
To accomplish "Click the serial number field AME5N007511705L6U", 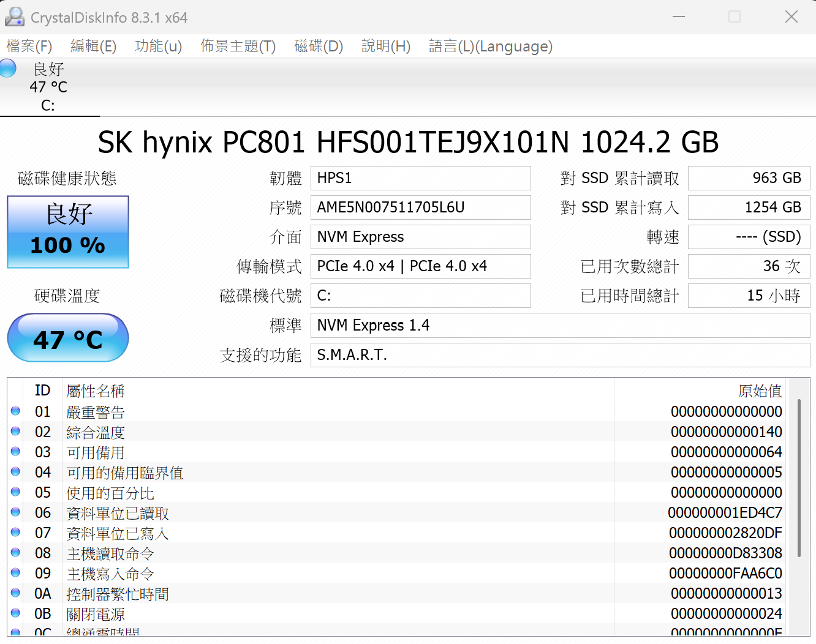I will 421,208.
